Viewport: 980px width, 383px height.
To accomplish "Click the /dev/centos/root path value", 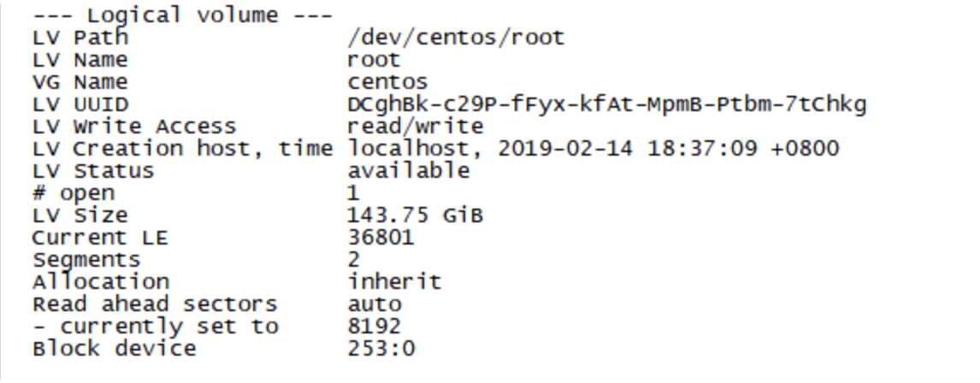I will point(456,38).
